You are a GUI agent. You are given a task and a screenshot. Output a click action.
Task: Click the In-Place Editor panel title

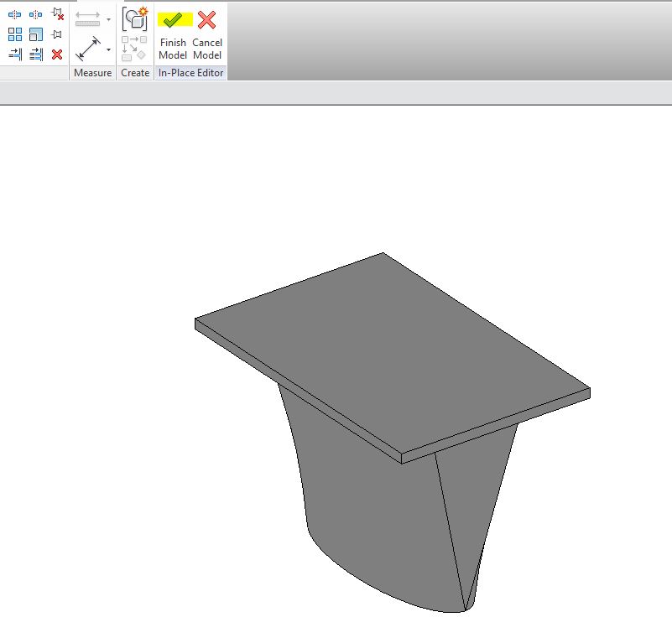pyautogui.click(x=190, y=73)
